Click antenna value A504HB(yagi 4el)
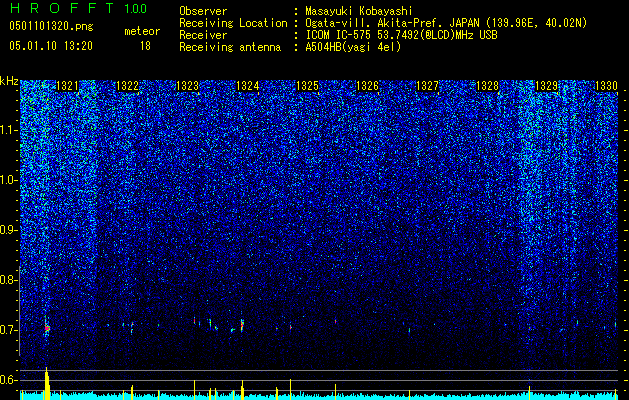 (x=353, y=47)
